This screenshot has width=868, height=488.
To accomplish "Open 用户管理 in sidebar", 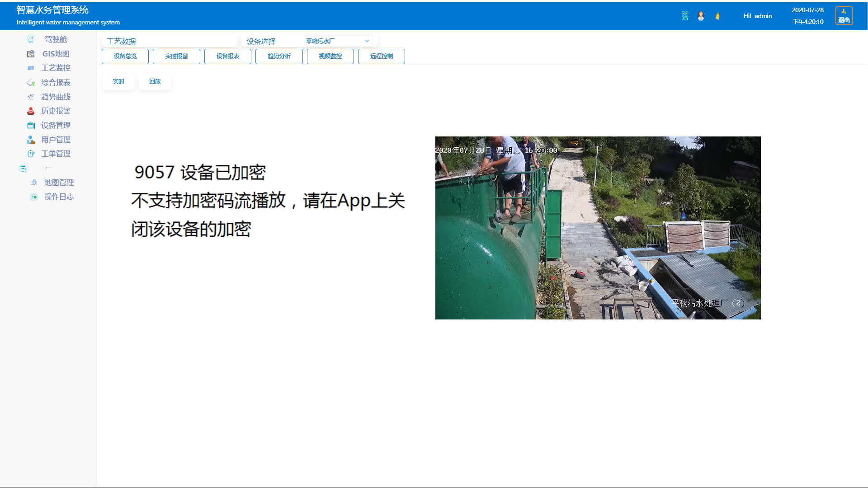I will point(56,140).
